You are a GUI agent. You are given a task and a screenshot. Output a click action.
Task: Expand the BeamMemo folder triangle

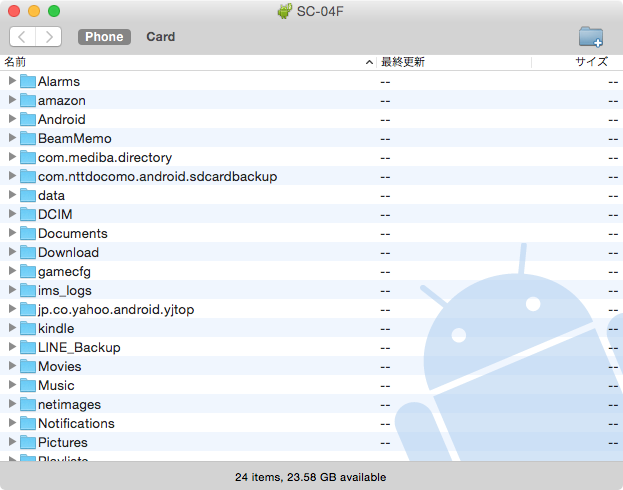[12, 138]
